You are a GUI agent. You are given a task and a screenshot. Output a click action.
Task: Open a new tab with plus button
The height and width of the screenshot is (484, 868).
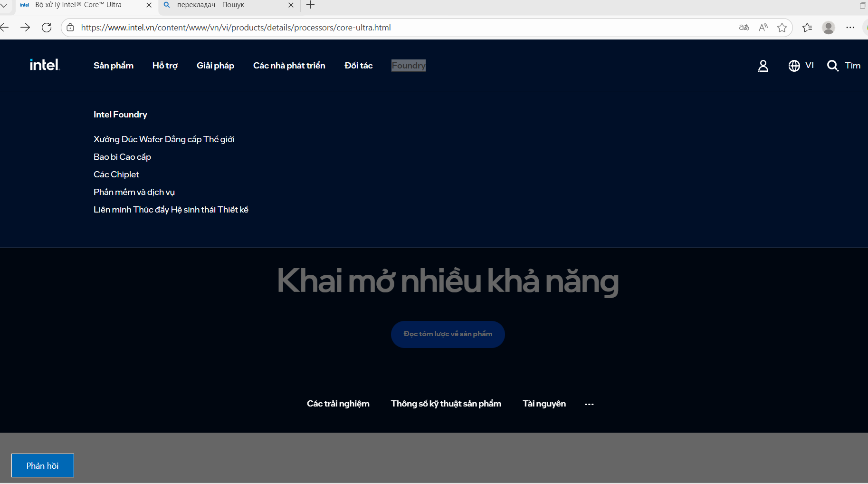310,5
